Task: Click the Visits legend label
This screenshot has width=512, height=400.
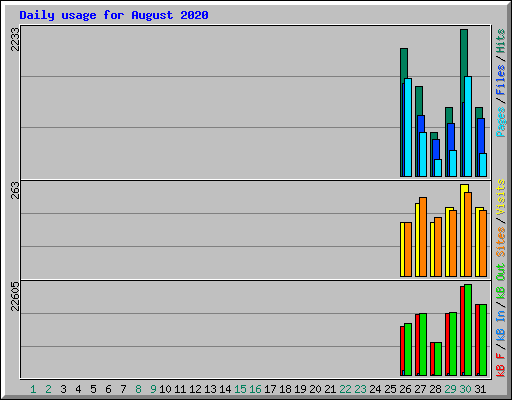Action: (500, 197)
